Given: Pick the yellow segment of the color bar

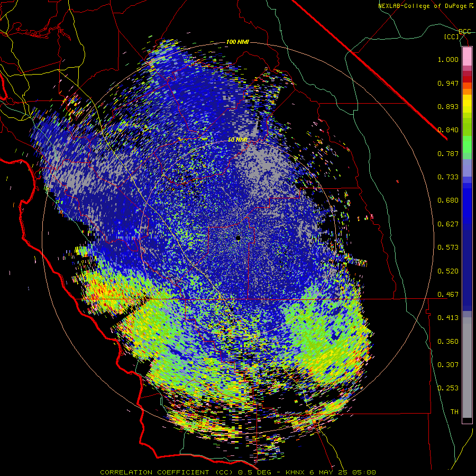Looking at the screenshot, I should point(467,104).
